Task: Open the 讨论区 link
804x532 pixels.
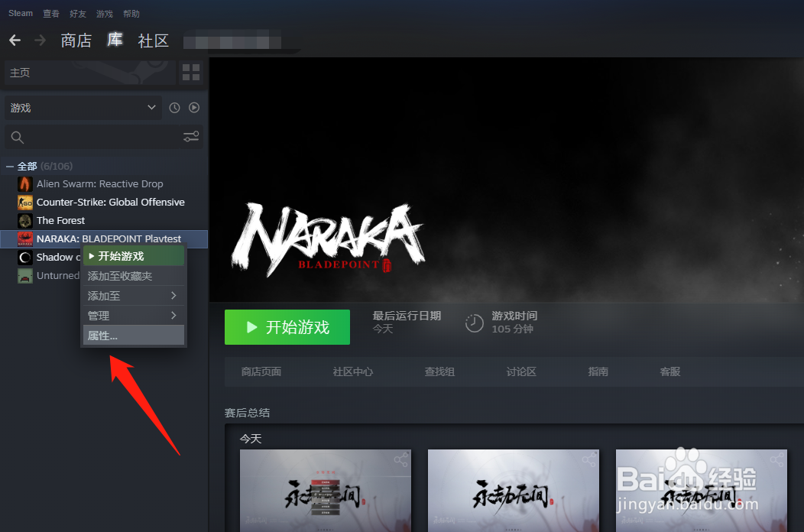Action: pos(523,371)
